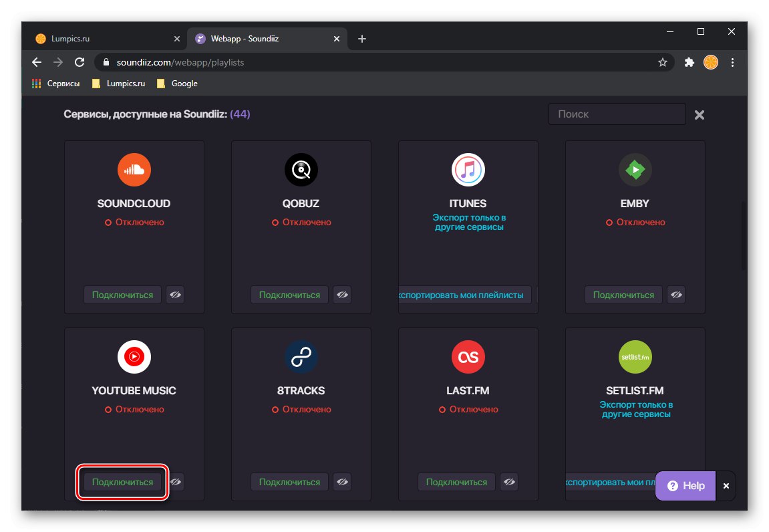Minimize the browser window
769x532 pixels.
coord(670,31)
